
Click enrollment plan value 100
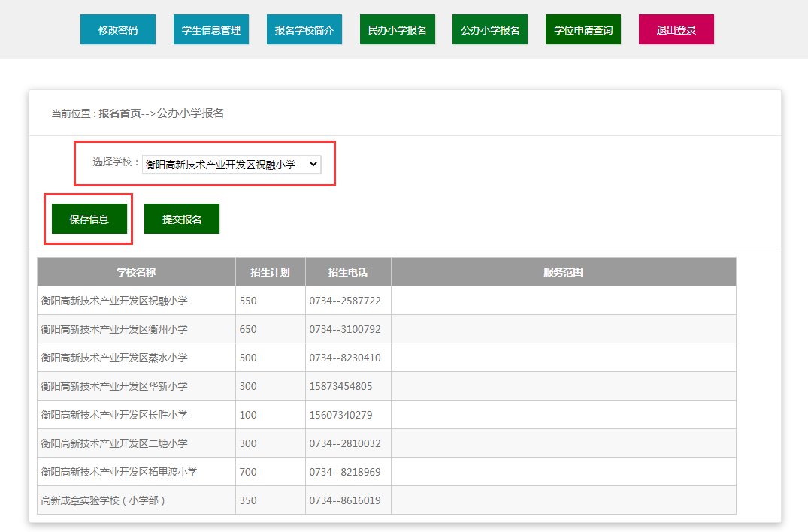[248, 415]
